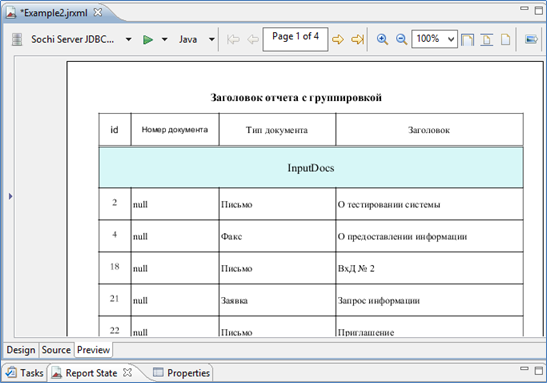Go to the next page arrow
This screenshot has width=547, height=383.
[337, 39]
